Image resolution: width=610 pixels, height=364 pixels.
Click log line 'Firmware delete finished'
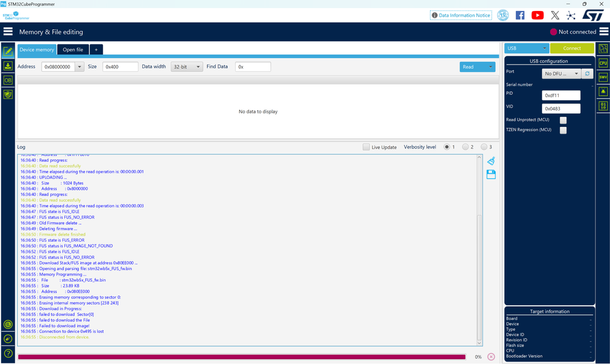point(62,235)
